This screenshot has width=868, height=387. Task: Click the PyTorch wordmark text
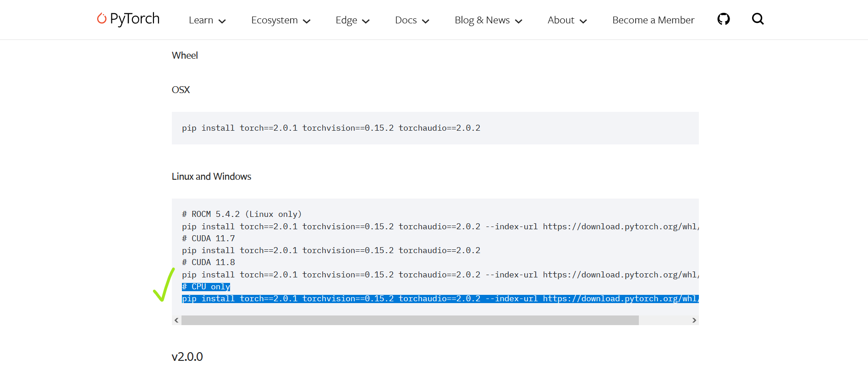tap(135, 19)
